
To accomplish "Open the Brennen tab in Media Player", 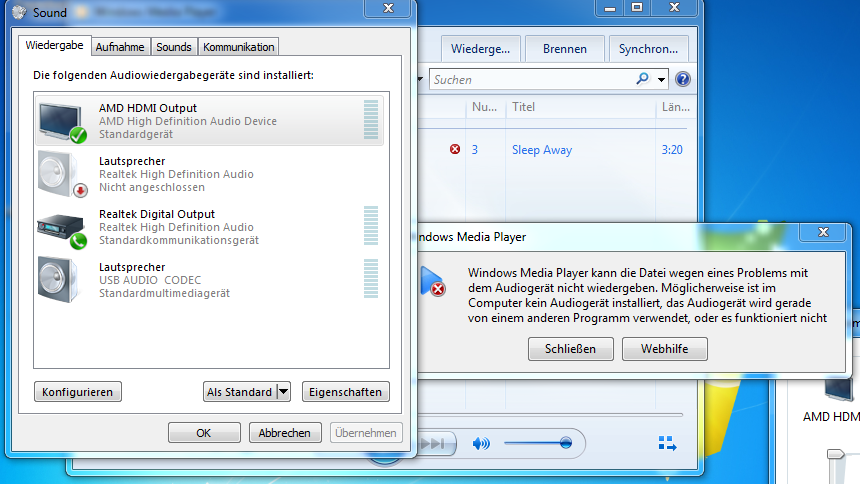I will tap(565, 49).
